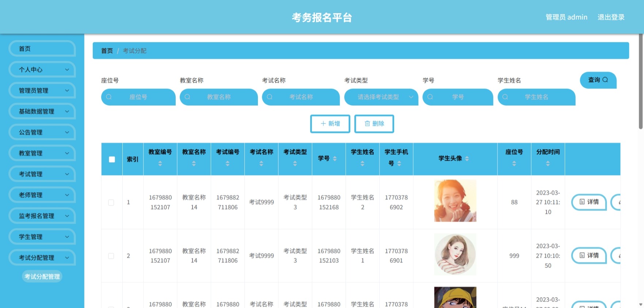Click the 1770378 6902 phone cell
The width and height of the screenshot is (644, 308).
click(396, 202)
